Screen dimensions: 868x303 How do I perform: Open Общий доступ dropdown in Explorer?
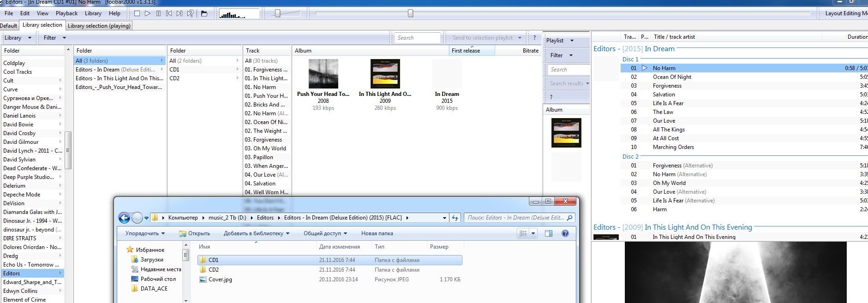(x=325, y=233)
